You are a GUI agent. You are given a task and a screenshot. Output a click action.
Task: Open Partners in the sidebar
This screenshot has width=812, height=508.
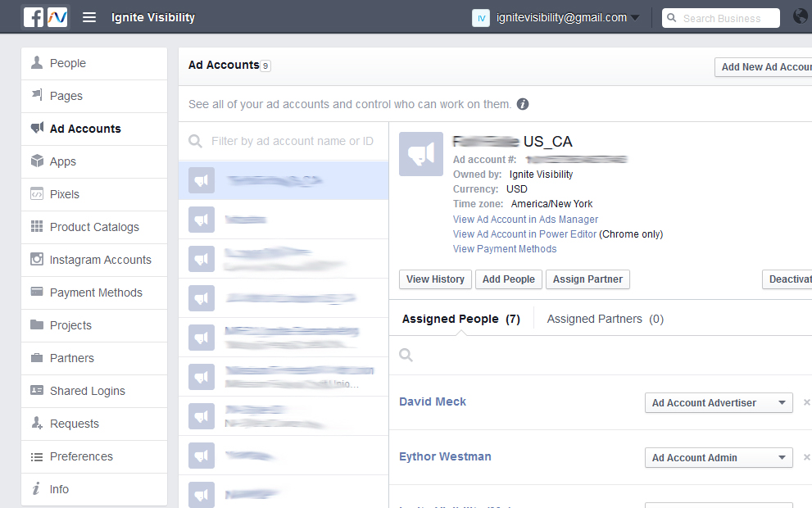[x=94, y=358]
